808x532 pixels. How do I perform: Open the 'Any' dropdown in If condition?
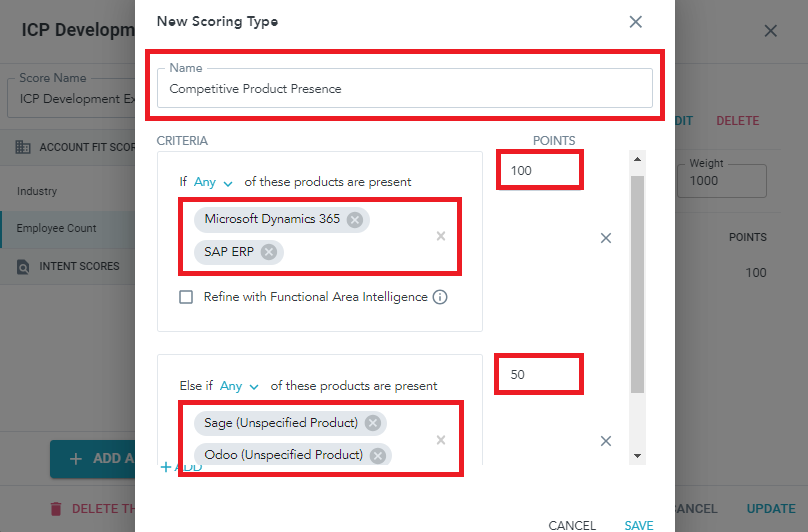click(x=213, y=182)
